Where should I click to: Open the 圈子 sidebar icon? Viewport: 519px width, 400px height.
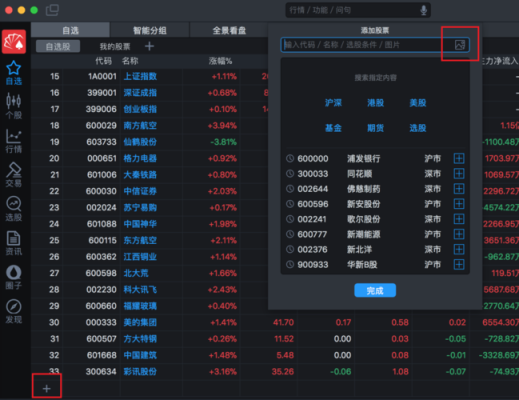pos(14,272)
